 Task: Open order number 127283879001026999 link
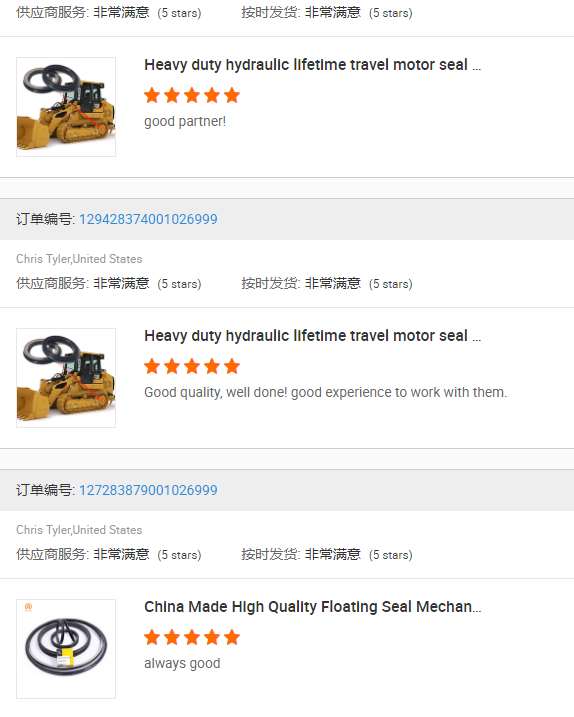tap(148, 491)
